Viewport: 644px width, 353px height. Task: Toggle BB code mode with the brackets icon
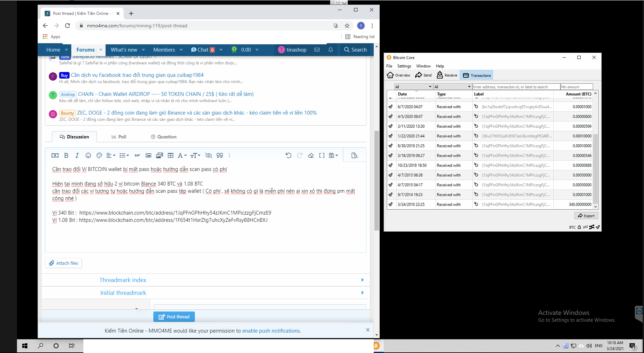pos(322,156)
